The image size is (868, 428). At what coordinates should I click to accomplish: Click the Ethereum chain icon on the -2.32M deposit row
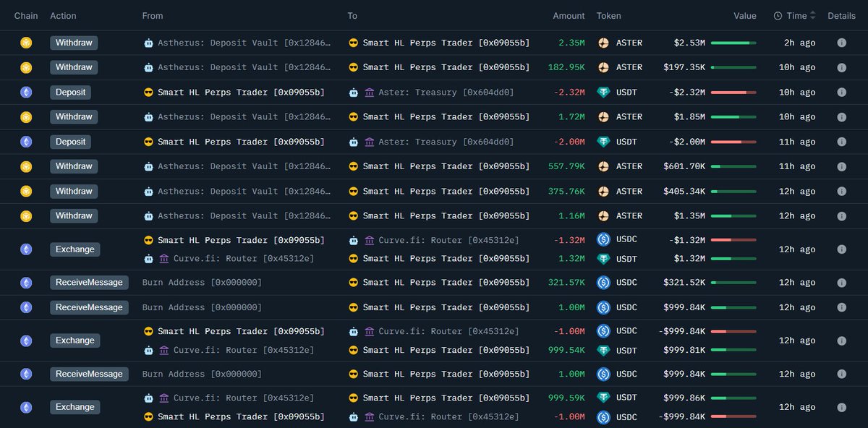26,92
